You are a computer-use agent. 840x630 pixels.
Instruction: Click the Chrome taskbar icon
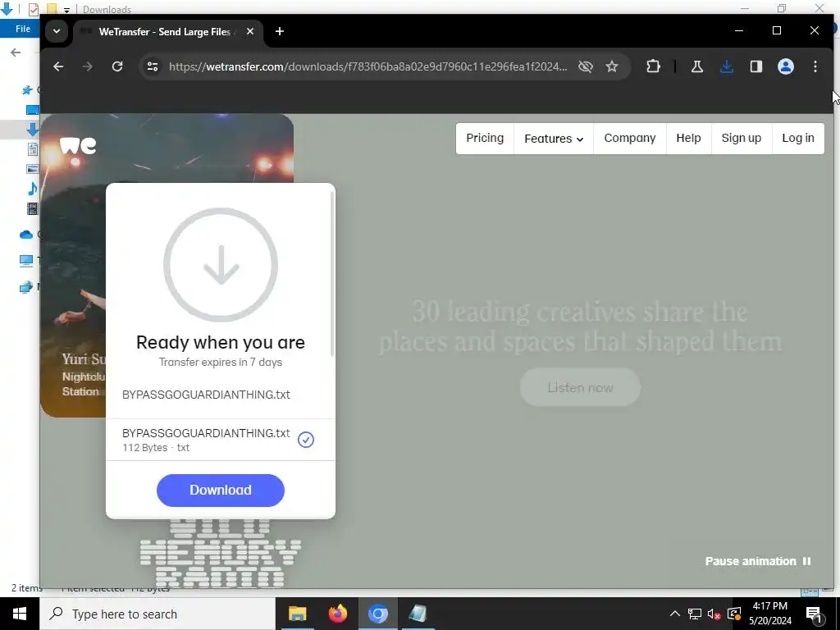[x=377, y=614]
